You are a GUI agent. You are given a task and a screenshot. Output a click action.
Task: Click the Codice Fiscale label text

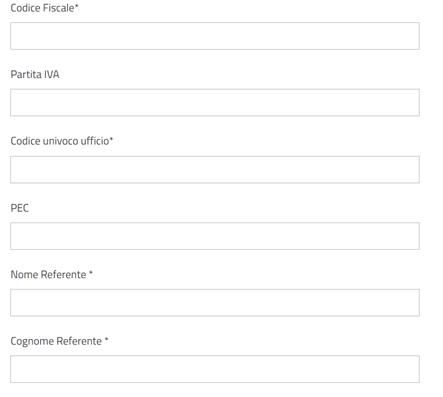click(x=42, y=8)
